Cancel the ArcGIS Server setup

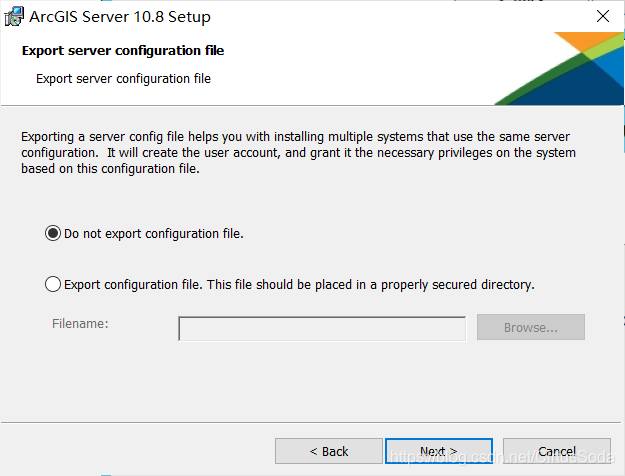pyautogui.click(x=556, y=451)
